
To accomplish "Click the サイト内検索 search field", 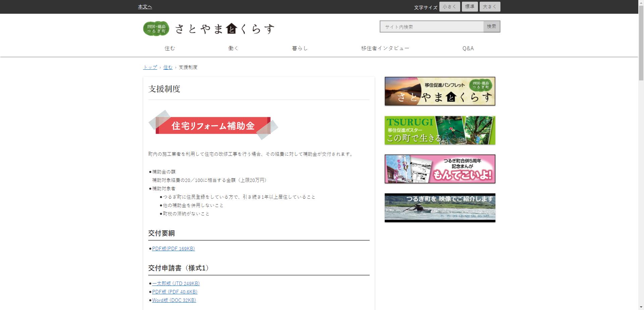I will [x=431, y=26].
